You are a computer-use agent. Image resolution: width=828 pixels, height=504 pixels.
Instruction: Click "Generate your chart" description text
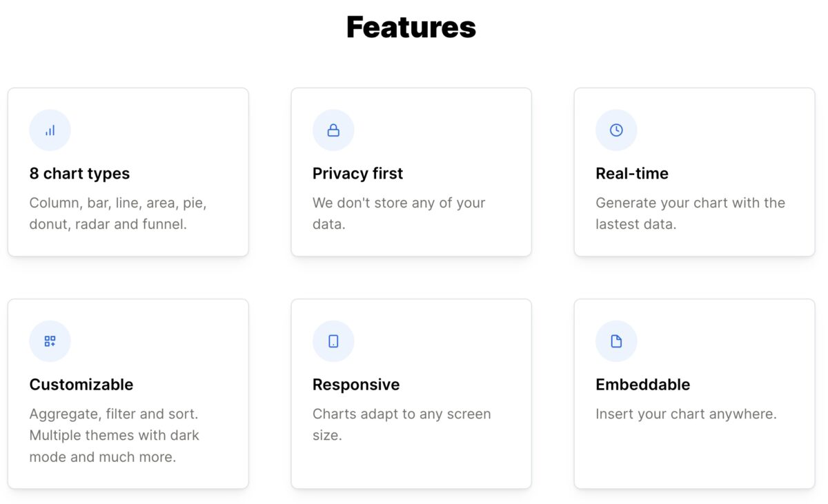tap(690, 203)
